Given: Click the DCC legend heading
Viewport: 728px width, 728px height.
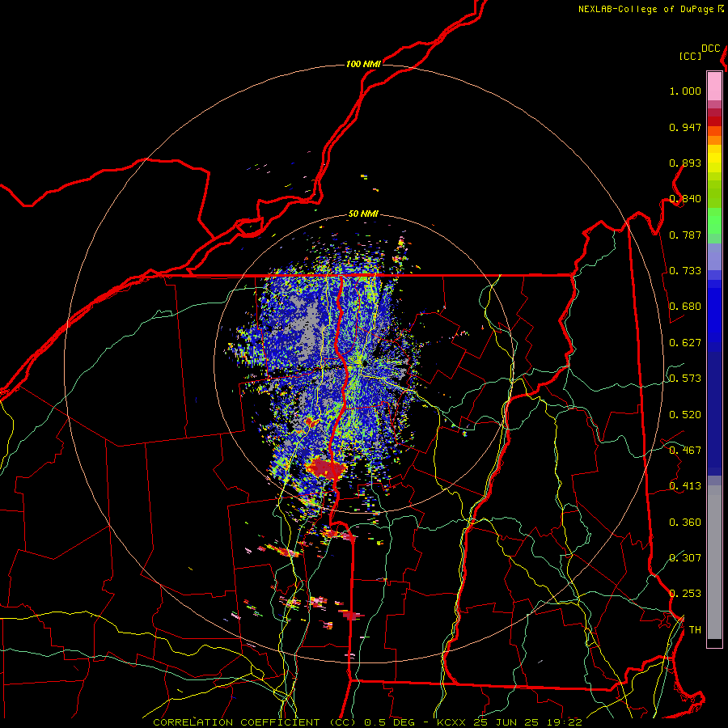Looking at the screenshot, I should point(710,49).
